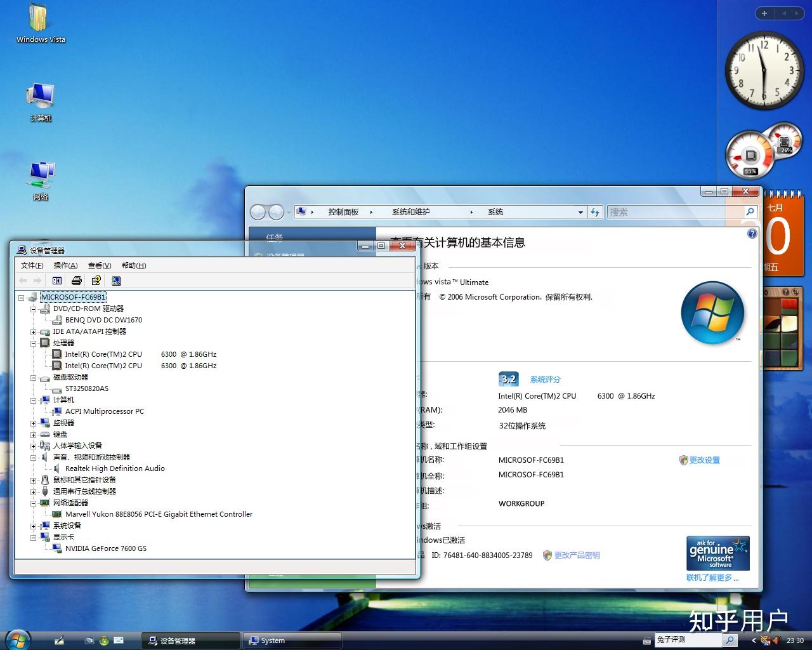Click the Windows Media Player quick launch icon
Viewport: 812px width, 650px height.
click(104, 640)
